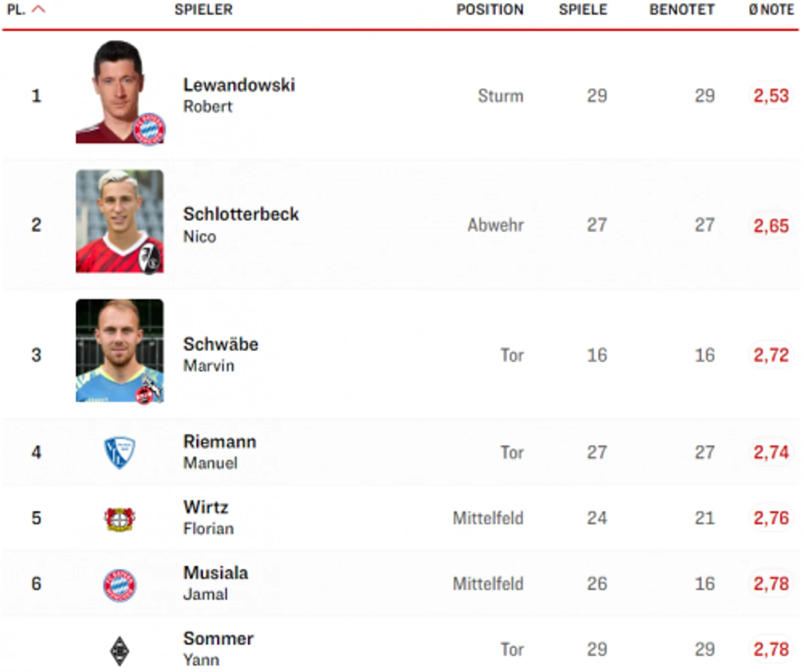Open the Lewandowski player name link

coord(239,85)
